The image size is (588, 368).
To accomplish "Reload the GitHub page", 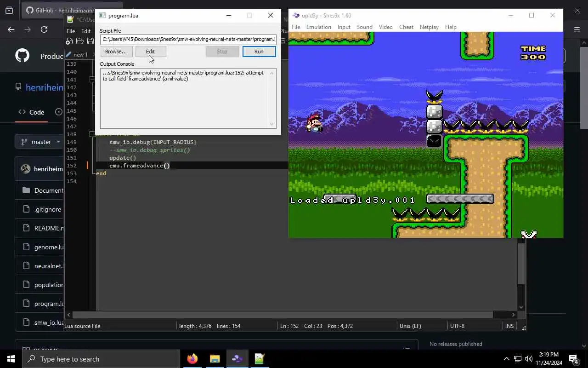I will click(x=44, y=29).
